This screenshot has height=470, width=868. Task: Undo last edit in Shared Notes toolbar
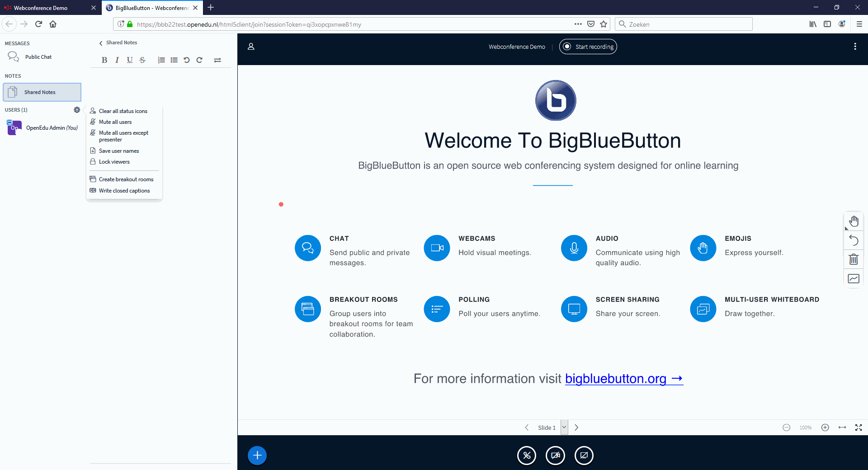[187, 60]
